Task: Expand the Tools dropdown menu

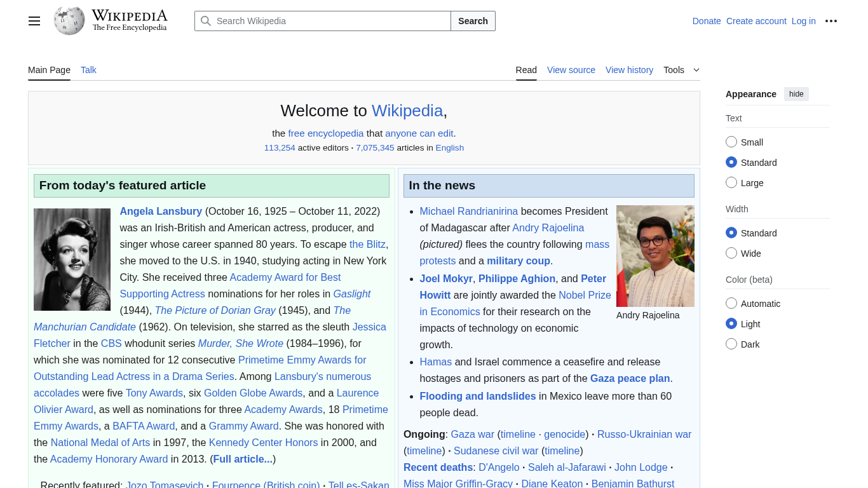Action: [x=681, y=70]
